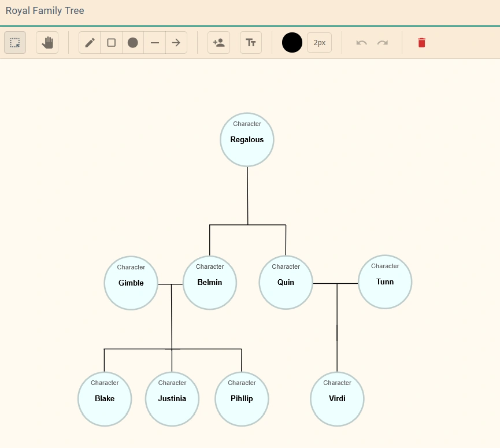The width and height of the screenshot is (500, 448).
Task: Click the undo arrow
Action: tap(362, 43)
